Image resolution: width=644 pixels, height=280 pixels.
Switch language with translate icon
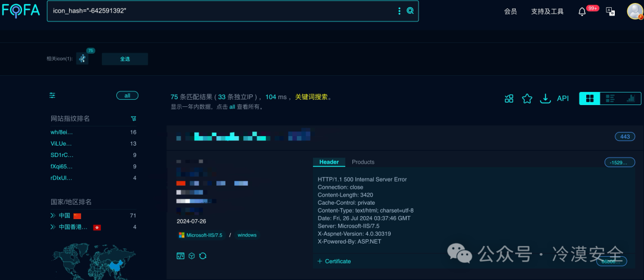611,11
